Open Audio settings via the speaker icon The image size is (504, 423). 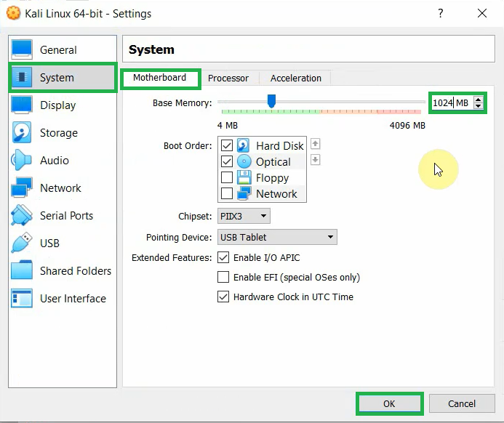click(21, 160)
